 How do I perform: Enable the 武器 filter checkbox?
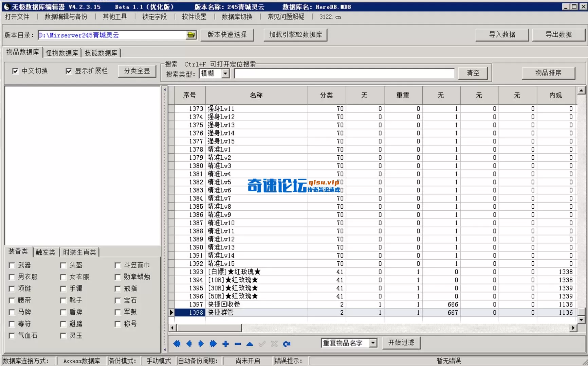click(x=12, y=265)
